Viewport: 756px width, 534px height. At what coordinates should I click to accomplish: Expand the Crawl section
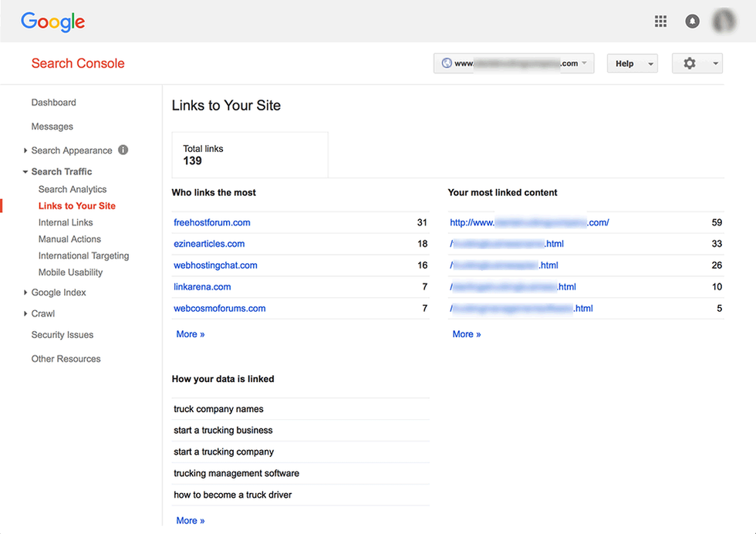[x=25, y=313]
